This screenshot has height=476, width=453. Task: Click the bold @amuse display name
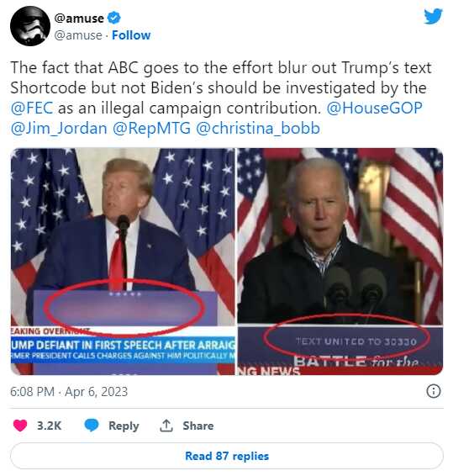pyautogui.click(x=79, y=19)
